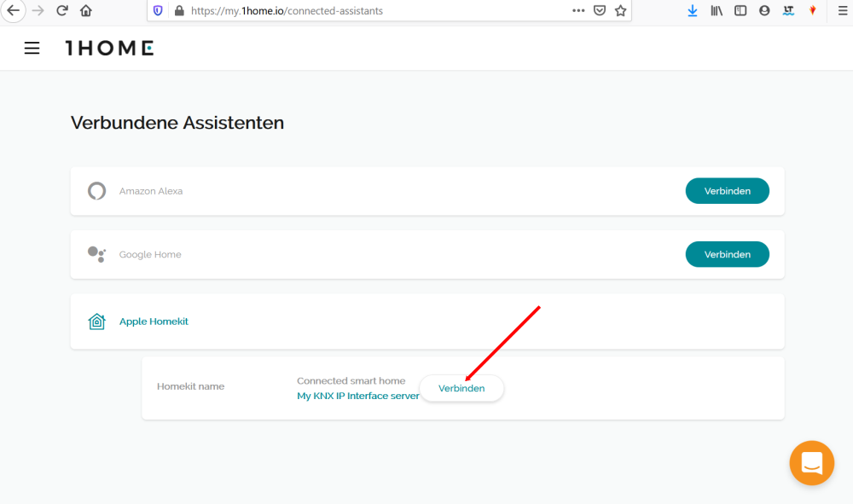Click the 1HOME logo
The image size is (853, 504).
coord(109,49)
